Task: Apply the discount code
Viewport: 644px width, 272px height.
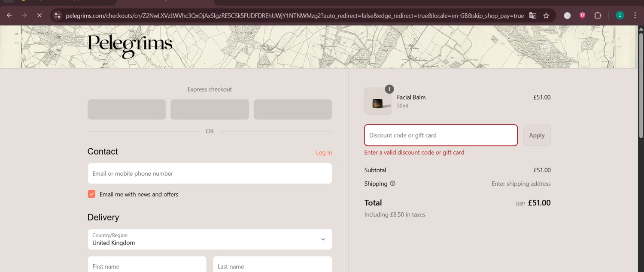Action: 537,135
